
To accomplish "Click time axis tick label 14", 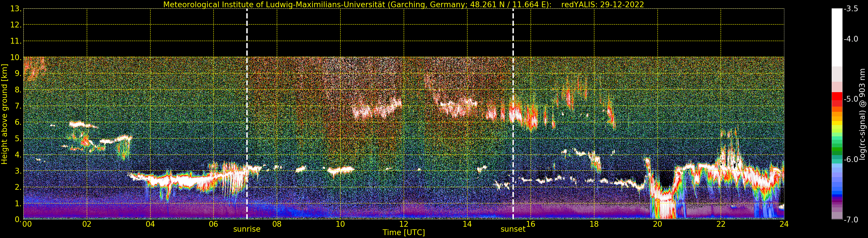I will 467,224.
